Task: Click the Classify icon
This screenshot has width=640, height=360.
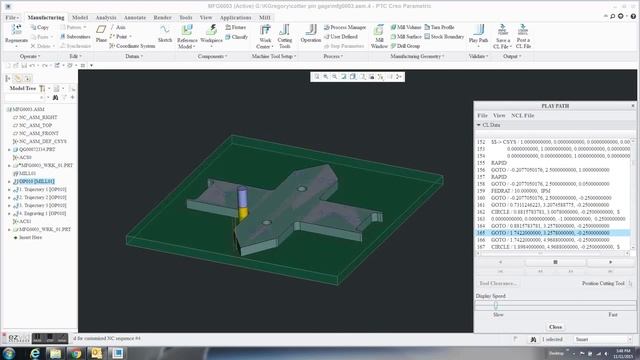Action: tap(228, 37)
